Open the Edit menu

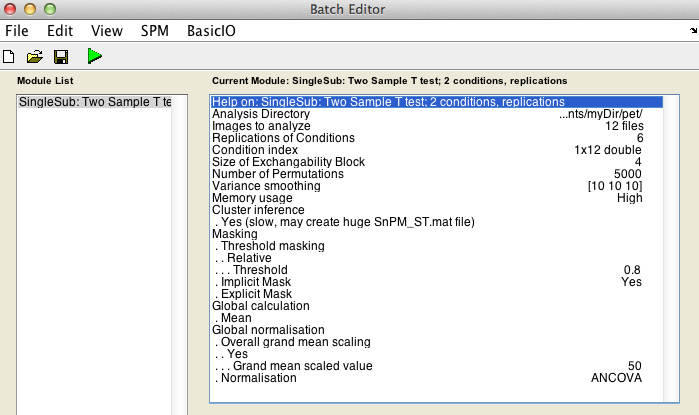(x=60, y=31)
